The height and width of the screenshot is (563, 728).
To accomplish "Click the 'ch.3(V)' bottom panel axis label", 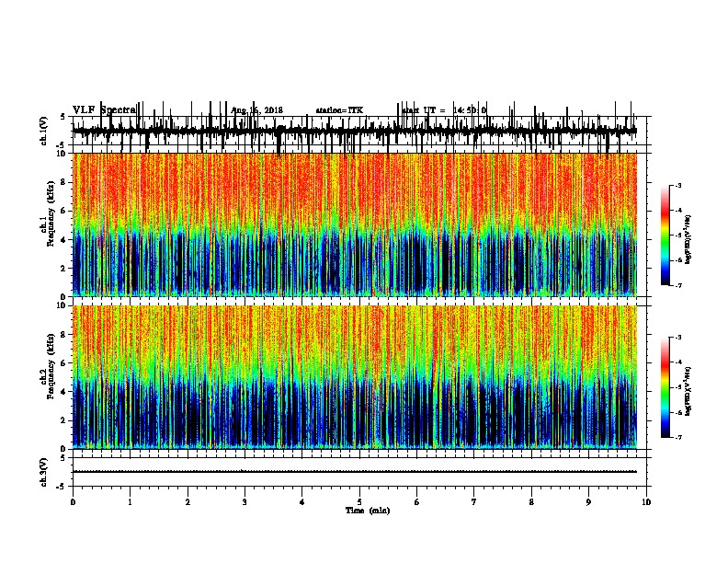I will point(44,472).
